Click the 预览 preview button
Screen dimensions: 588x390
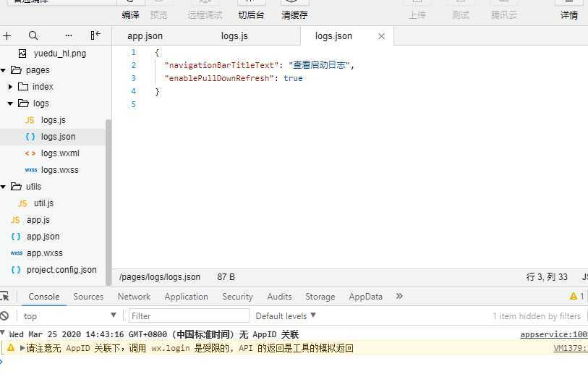(x=158, y=15)
